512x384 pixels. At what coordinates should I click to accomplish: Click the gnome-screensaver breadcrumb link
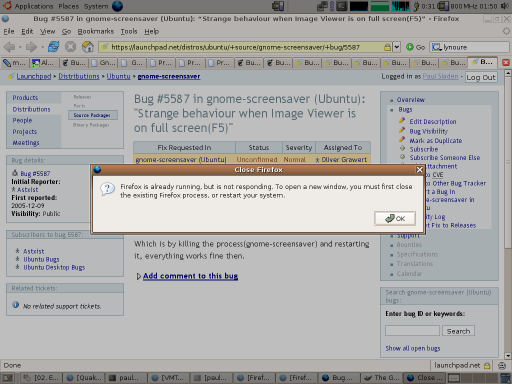pyautogui.click(x=169, y=76)
